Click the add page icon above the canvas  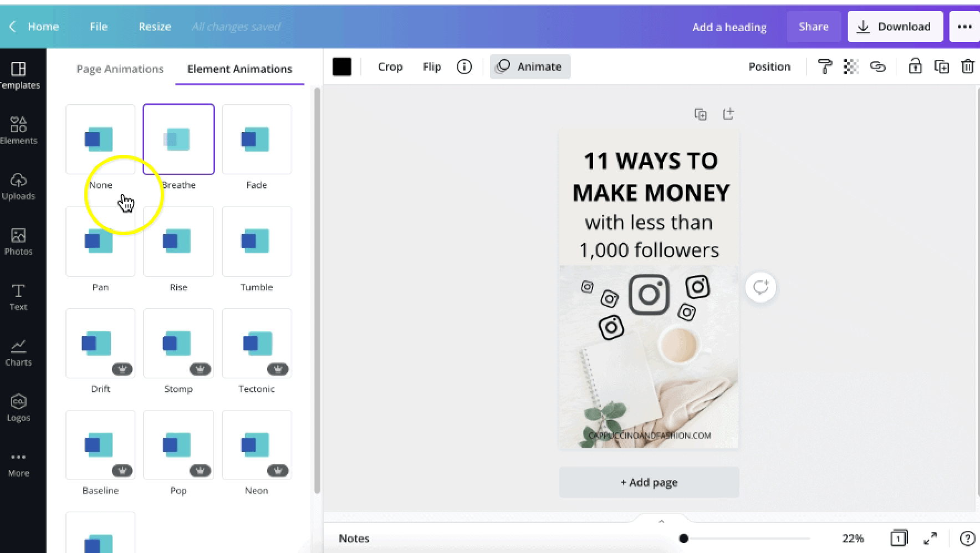(728, 114)
